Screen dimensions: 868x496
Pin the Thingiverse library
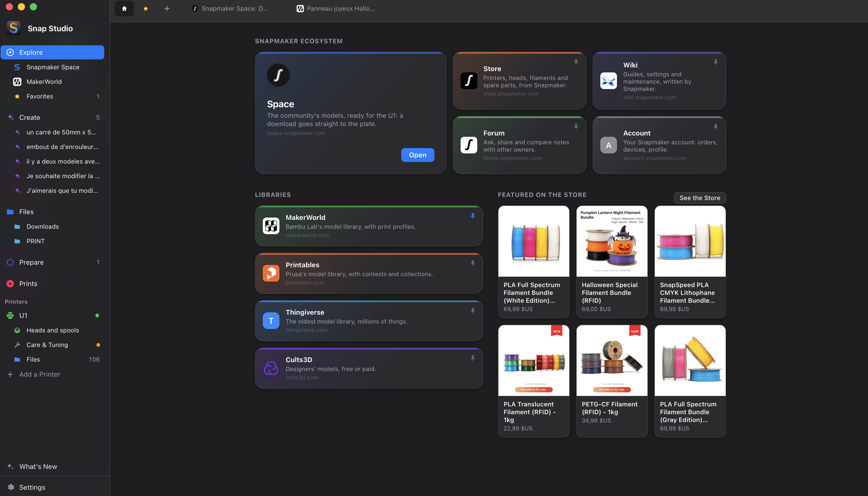click(x=473, y=311)
